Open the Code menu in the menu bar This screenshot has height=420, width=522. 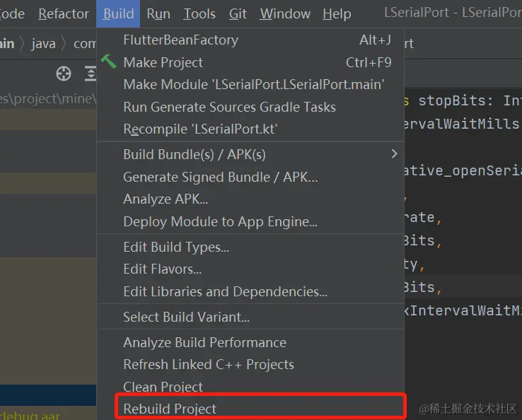(12, 13)
